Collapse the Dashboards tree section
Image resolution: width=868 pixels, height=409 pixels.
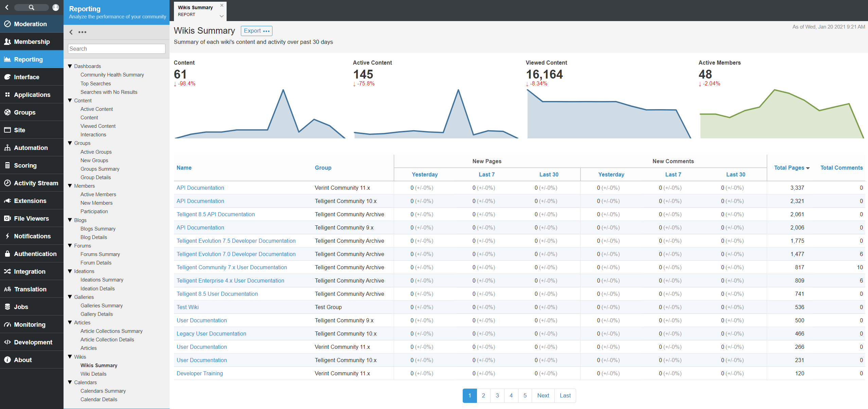(x=70, y=66)
